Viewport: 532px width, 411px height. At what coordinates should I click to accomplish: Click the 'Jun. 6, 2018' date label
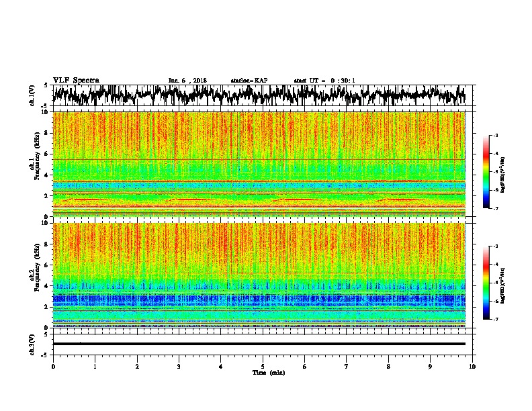click(x=187, y=81)
